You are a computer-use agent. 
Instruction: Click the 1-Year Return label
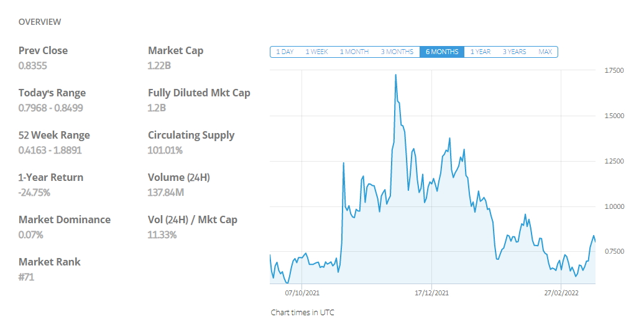pos(51,178)
